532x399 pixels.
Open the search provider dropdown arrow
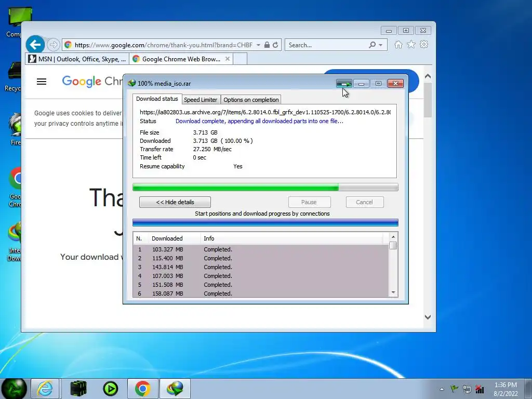(x=381, y=45)
